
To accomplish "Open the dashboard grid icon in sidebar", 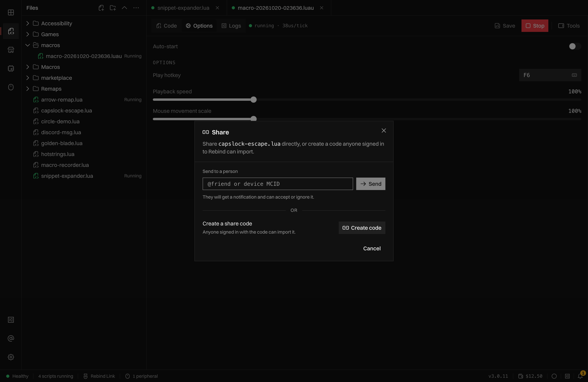I will coord(11,12).
